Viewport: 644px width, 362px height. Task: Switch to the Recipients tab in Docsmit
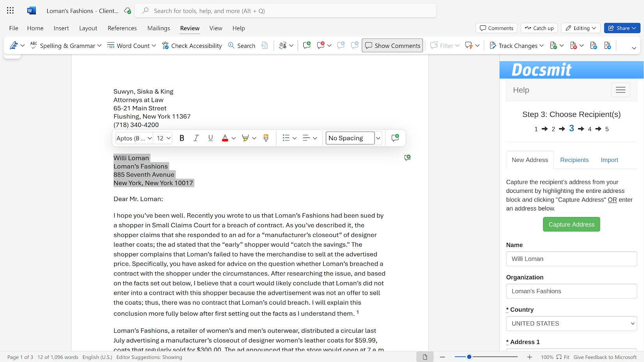(574, 160)
